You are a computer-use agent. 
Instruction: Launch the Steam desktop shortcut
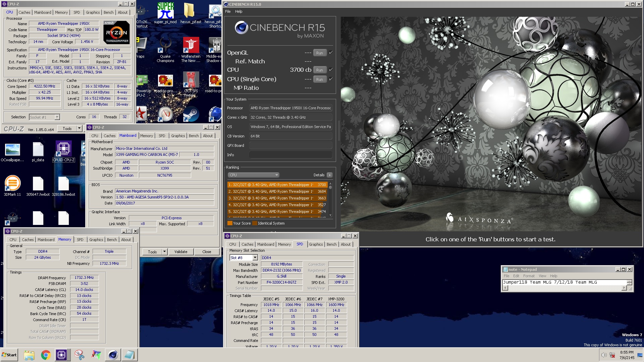pos(191,114)
